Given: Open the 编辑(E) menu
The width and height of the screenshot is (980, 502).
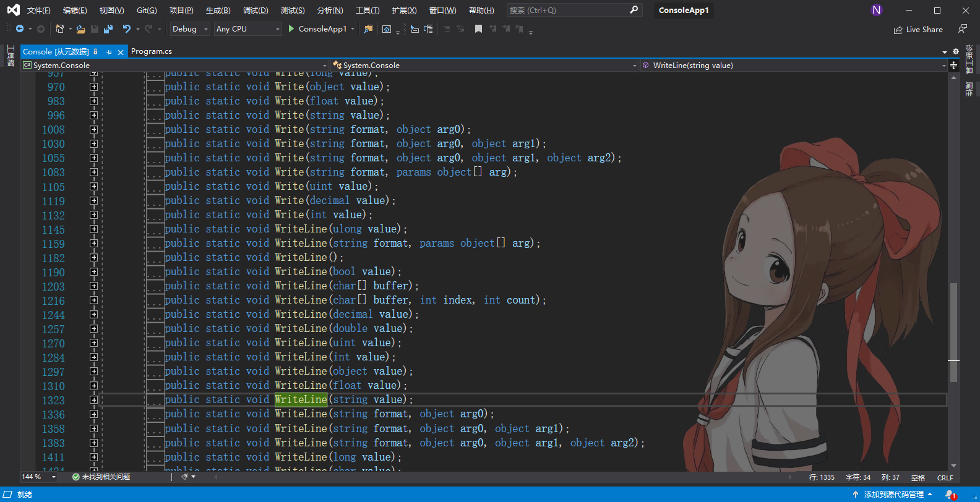Looking at the screenshot, I should (75, 11).
